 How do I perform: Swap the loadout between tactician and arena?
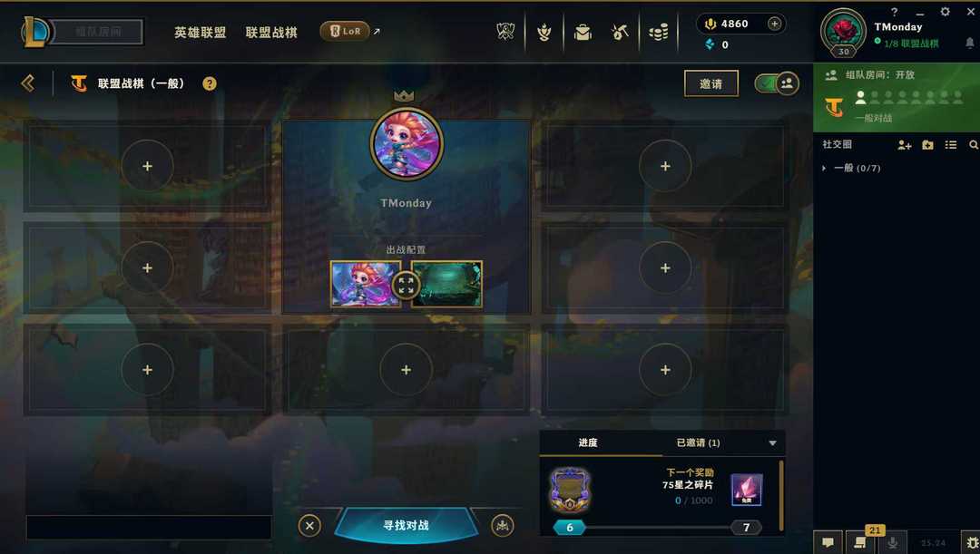coord(407,286)
